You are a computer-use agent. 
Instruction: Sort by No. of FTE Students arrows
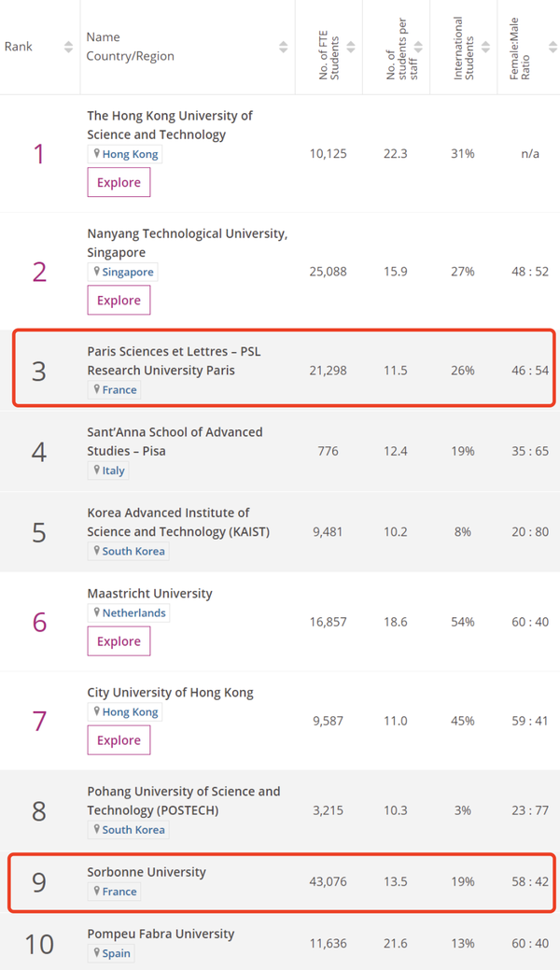[350, 47]
